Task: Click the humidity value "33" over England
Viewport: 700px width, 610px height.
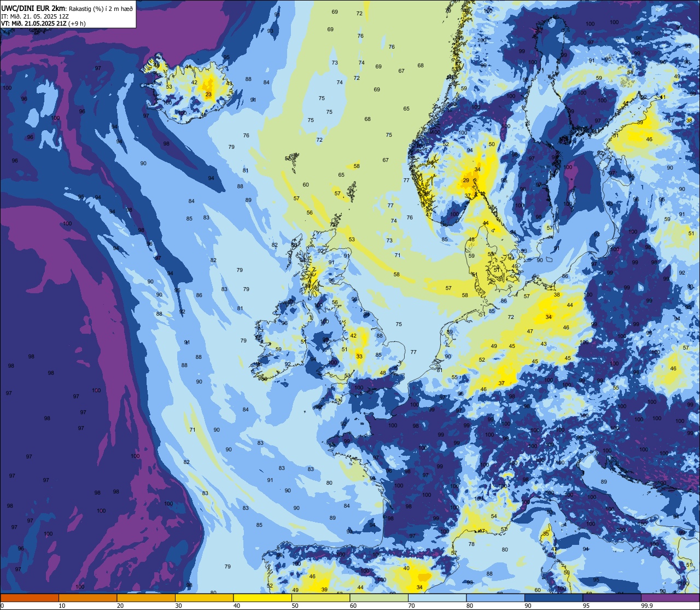Action: 359,357
